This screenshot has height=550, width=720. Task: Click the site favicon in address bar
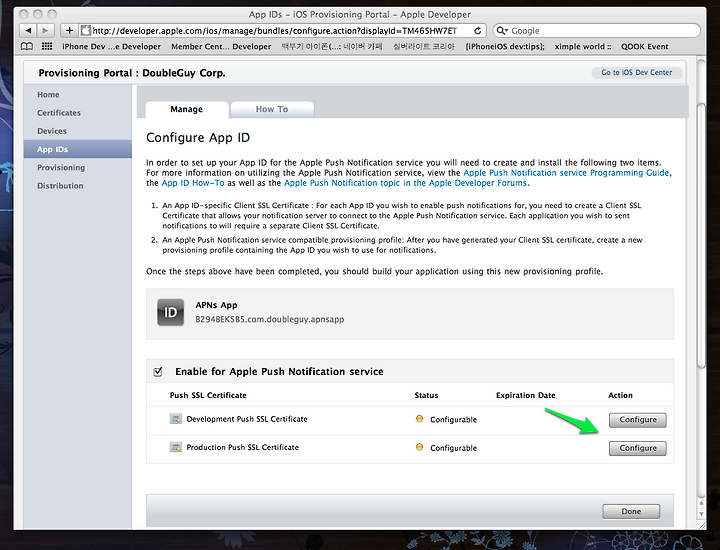coord(85,31)
